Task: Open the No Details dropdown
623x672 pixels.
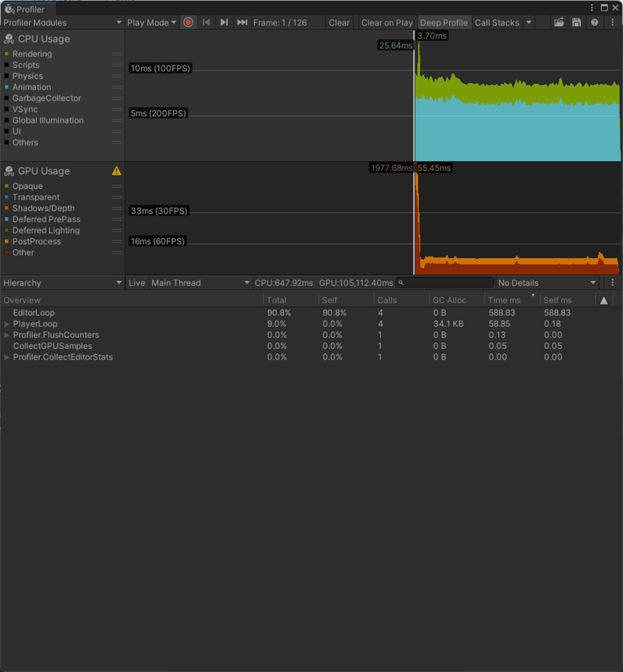Action: [x=547, y=283]
